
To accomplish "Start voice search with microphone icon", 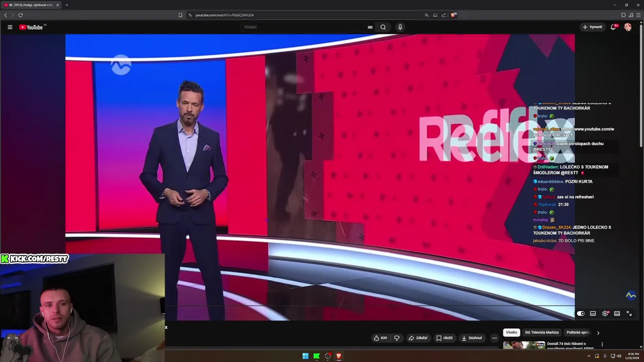I will [400, 27].
